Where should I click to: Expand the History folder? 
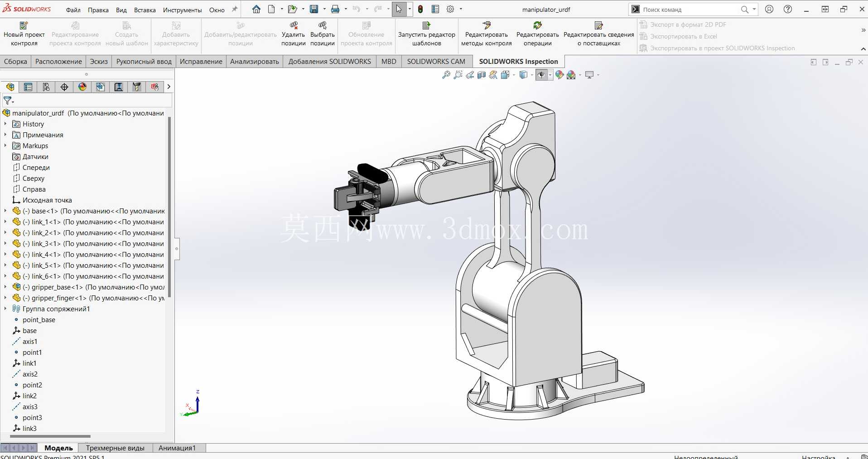(5, 124)
